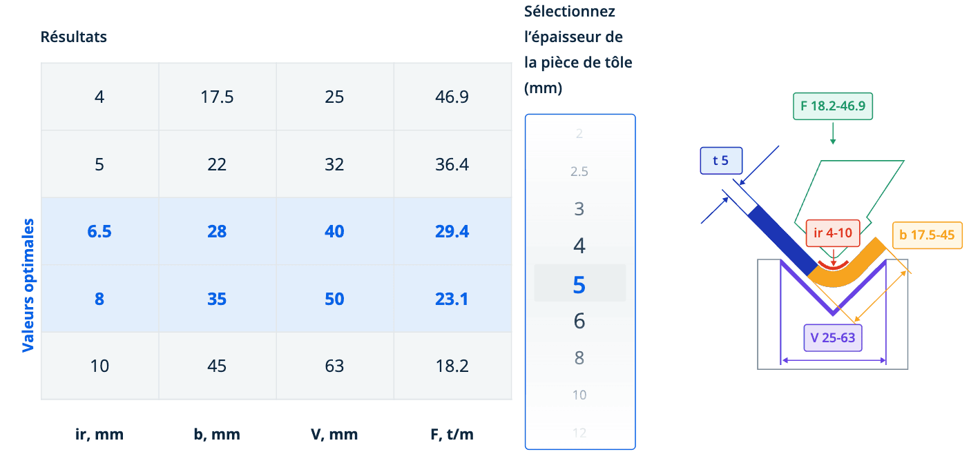Click the orange b 17.5-45 label
The height and width of the screenshot is (463, 980).
pos(927,235)
